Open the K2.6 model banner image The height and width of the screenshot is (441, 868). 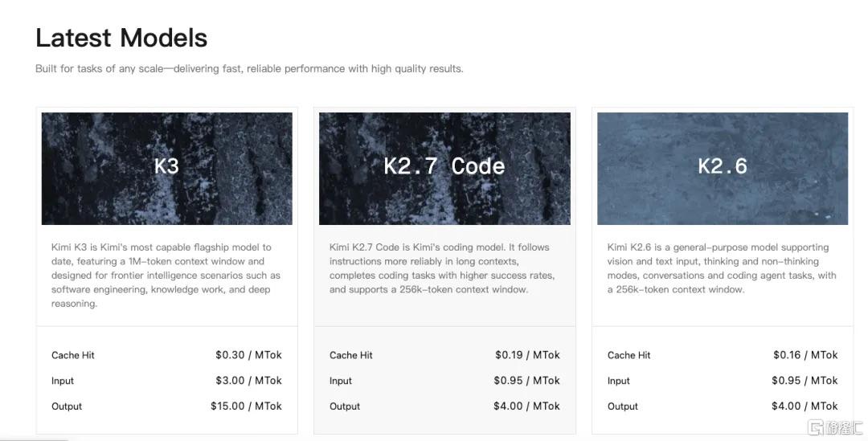[723, 168]
